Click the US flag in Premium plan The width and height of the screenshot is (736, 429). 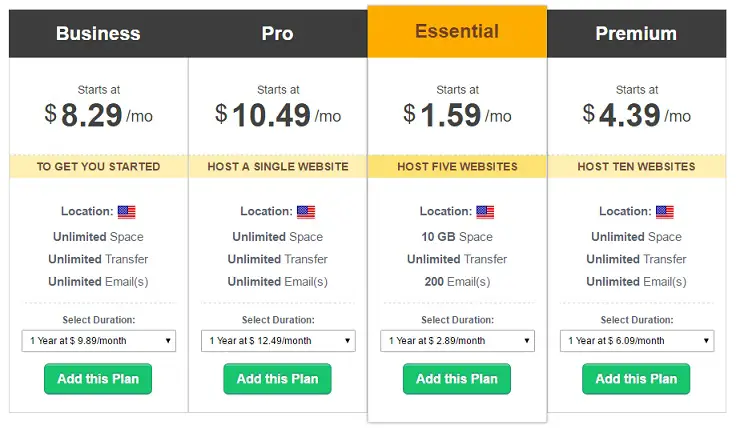click(665, 212)
